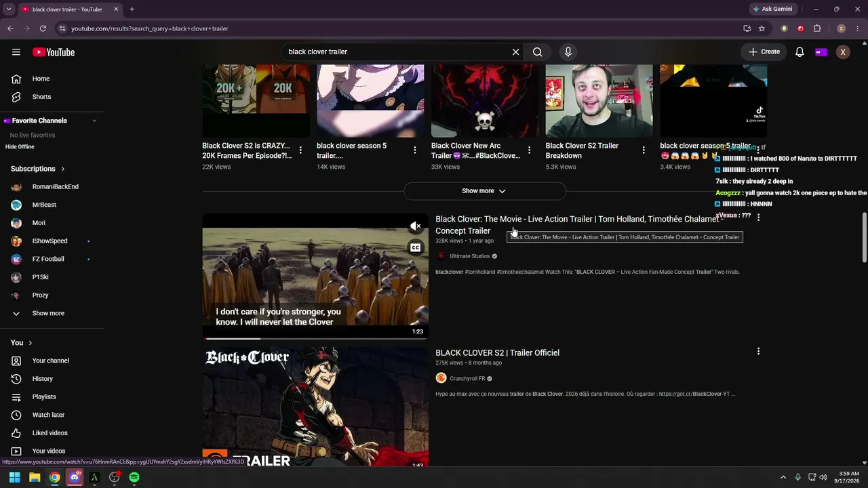Open YouTube notifications bell
The width and height of the screenshot is (868, 488).
pyautogui.click(x=800, y=52)
